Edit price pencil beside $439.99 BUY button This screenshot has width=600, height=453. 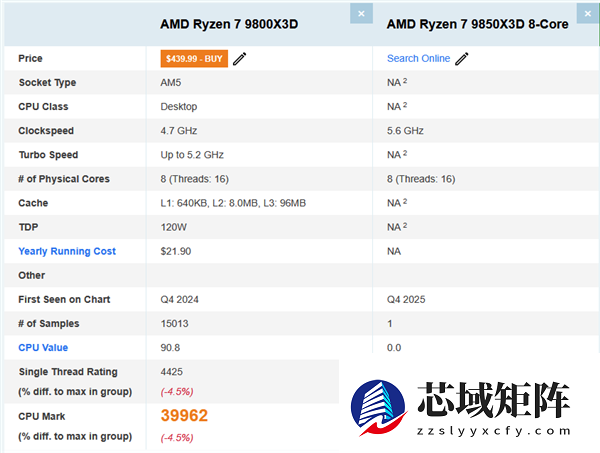coord(240,59)
